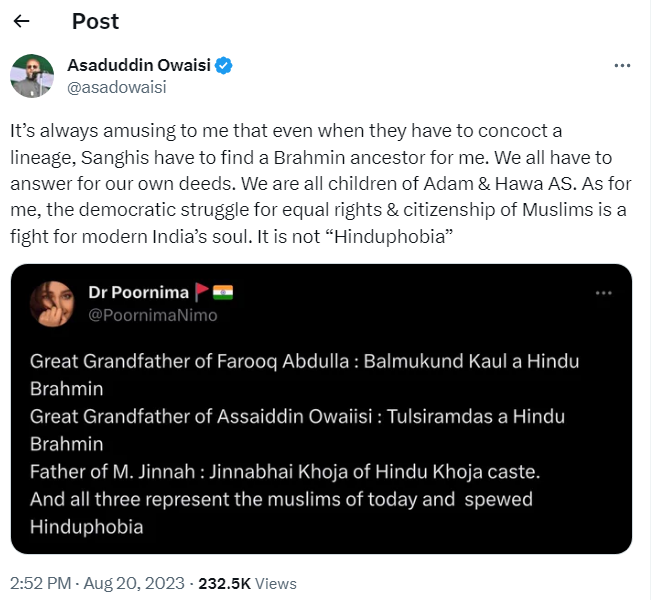Click the Post header title
Image resolution: width=670 pixels, height=600 pixels.
tap(95, 21)
